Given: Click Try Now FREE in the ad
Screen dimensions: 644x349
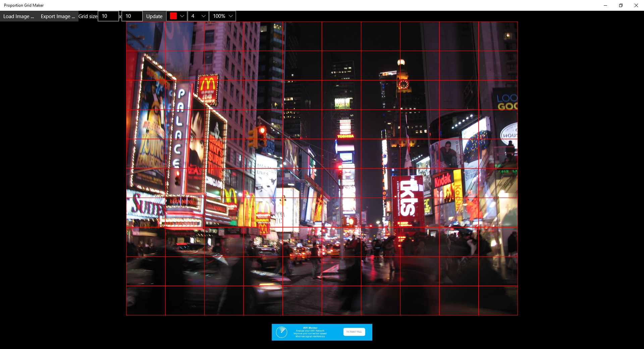Looking at the screenshot, I should coord(354,332).
